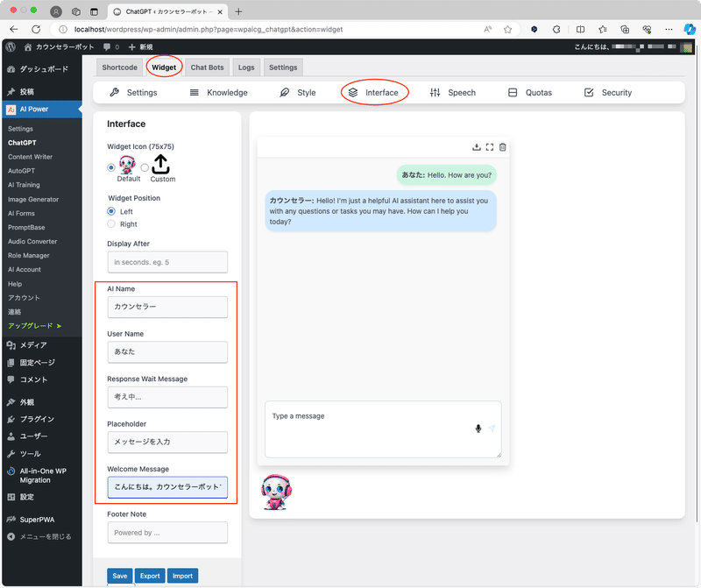Open the Style section
The image size is (701, 588).
pos(298,93)
